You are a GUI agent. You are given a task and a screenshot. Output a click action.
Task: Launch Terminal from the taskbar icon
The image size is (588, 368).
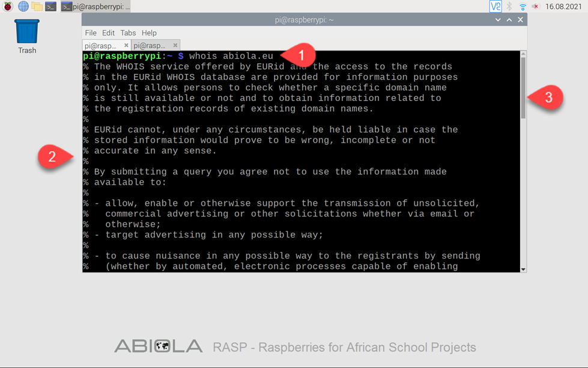[x=50, y=7]
